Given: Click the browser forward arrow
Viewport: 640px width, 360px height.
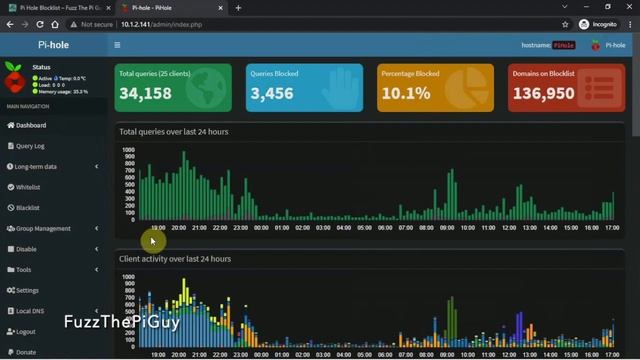Looking at the screenshot, I should [25, 24].
